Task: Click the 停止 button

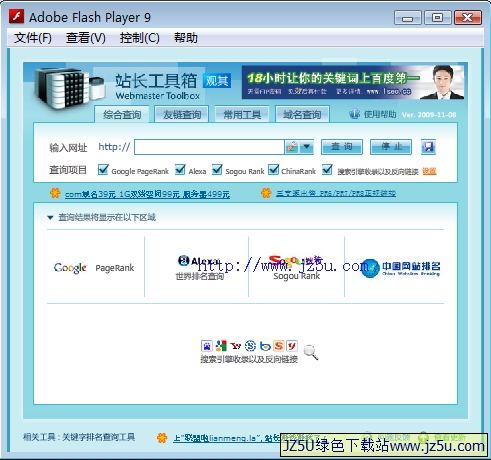Action: [x=391, y=147]
